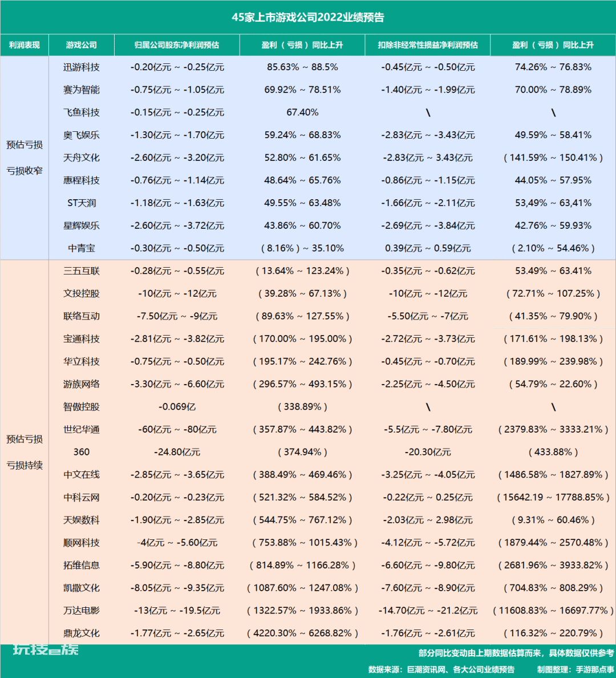Select the '天舟文化' company cell
This screenshot has width=616, height=678.
(81, 158)
